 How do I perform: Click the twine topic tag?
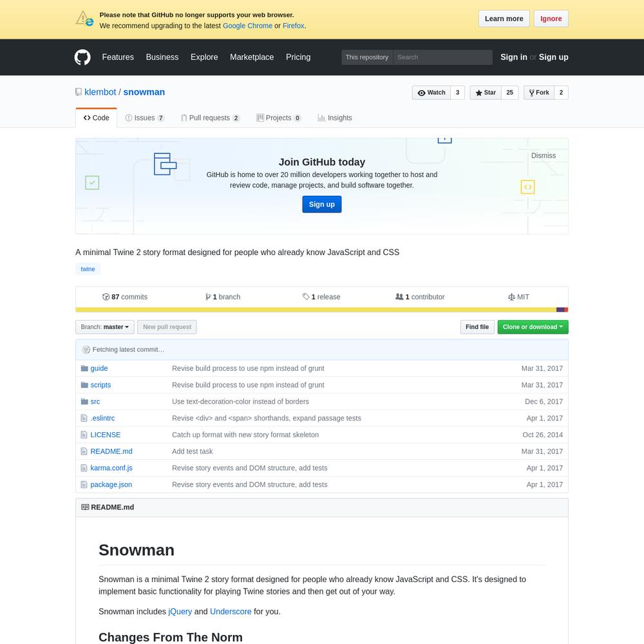(88, 269)
